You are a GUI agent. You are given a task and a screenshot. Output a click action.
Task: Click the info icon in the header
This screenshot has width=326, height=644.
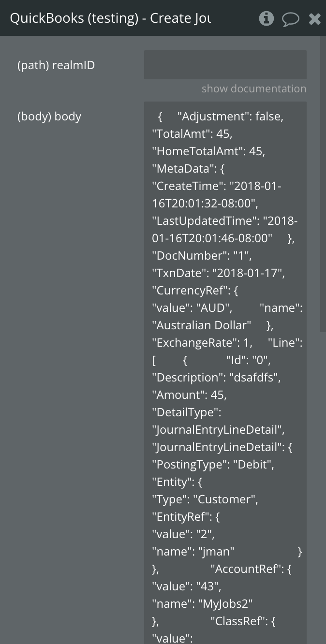click(266, 19)
